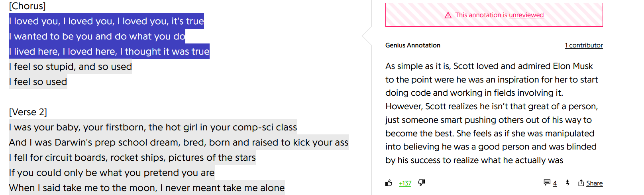
Task: Open the "1 contributor" link
Action: pyautogui.click(x=584, y=45)
